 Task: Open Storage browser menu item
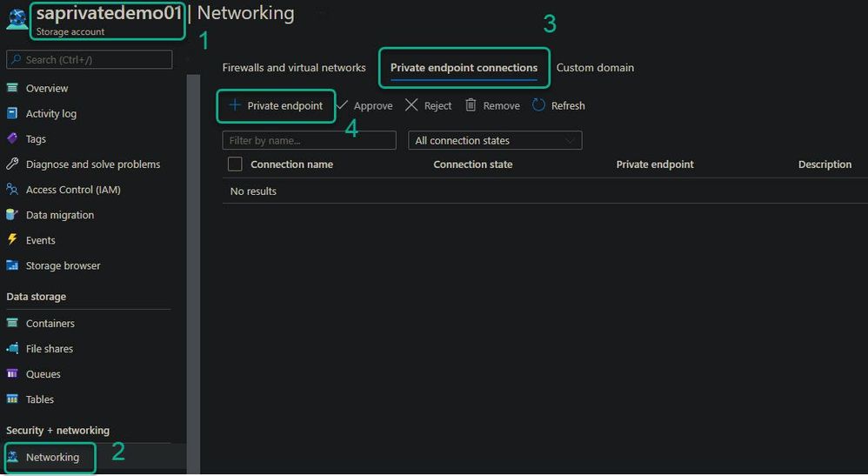click(x=63, y=266)
